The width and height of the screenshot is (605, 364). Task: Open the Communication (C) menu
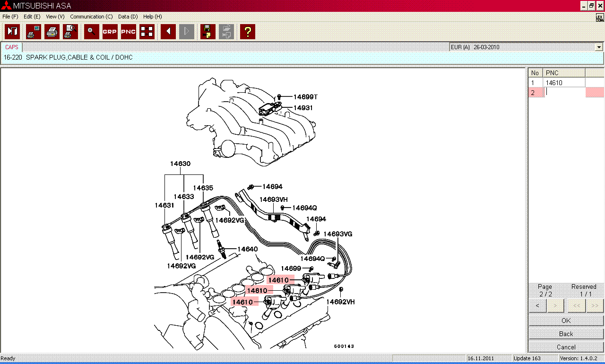(x=91, y=17)
